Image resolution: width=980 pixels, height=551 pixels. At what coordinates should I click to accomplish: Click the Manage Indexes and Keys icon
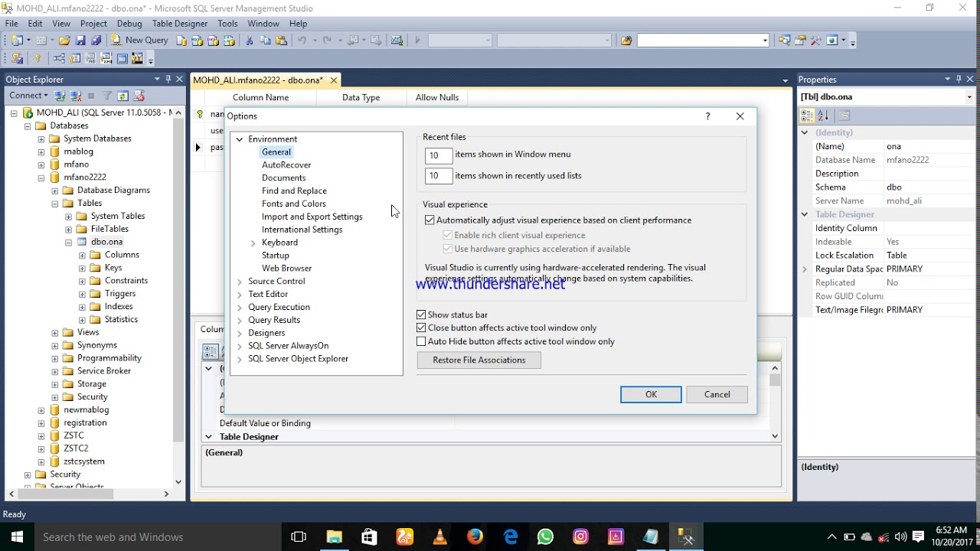click(75, 58)
